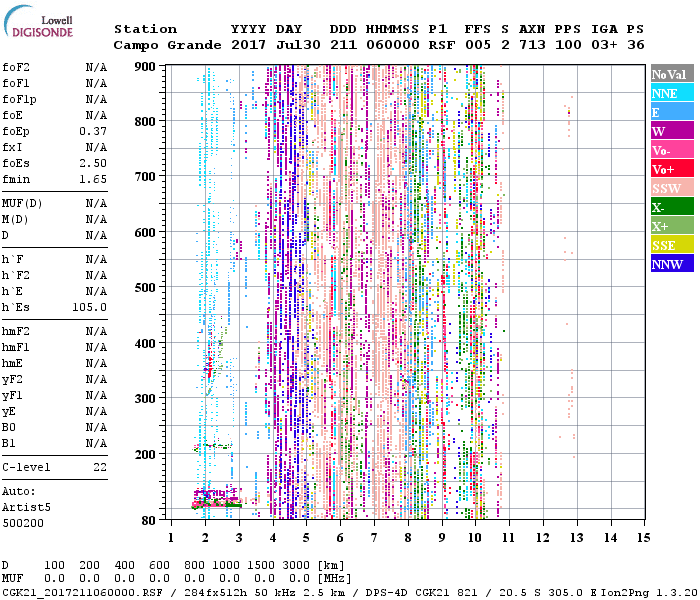Viewport: 700px width, 600px height.
Task: Select the Vo+ red legend swatch
Action: 672,169
